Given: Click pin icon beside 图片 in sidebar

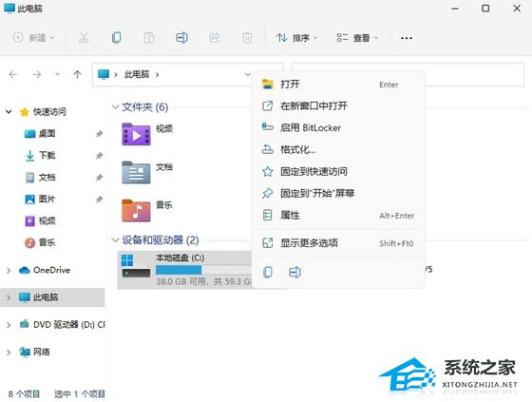Looking at the screenshot, I should click(99, 200).
